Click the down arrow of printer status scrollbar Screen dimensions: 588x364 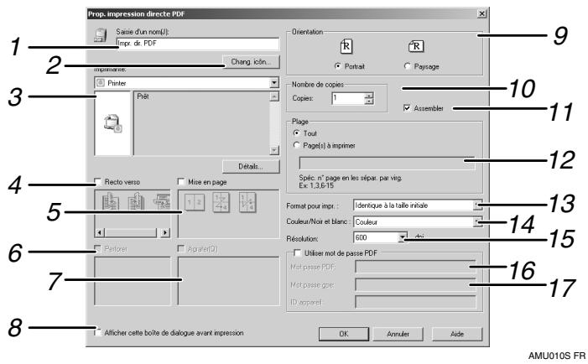click(x=274, y=150)
